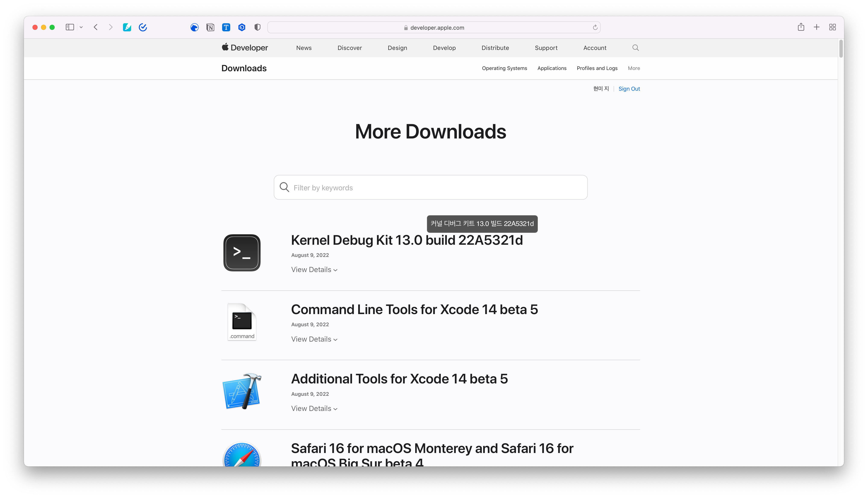This screenshot has height=498, width=868.
Task: Click the page vertical scrollbar
Action: pyautogui.click(x=841, y=49)
